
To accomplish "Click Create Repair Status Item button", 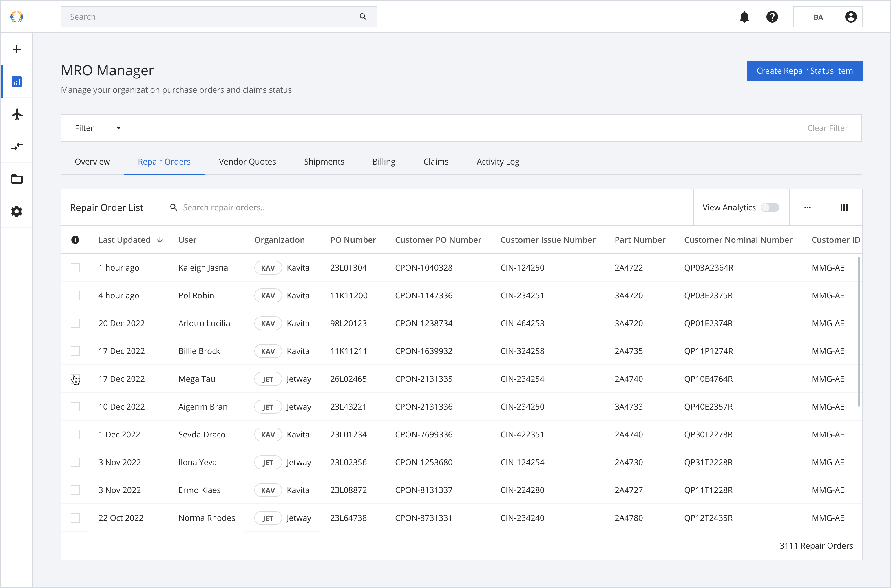I will pos(804,71).
